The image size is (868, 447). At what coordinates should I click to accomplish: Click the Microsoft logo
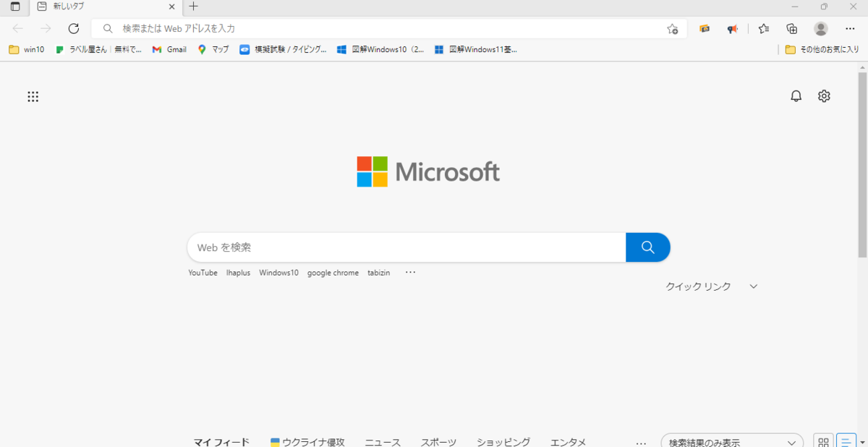click(x=428, y=172)
